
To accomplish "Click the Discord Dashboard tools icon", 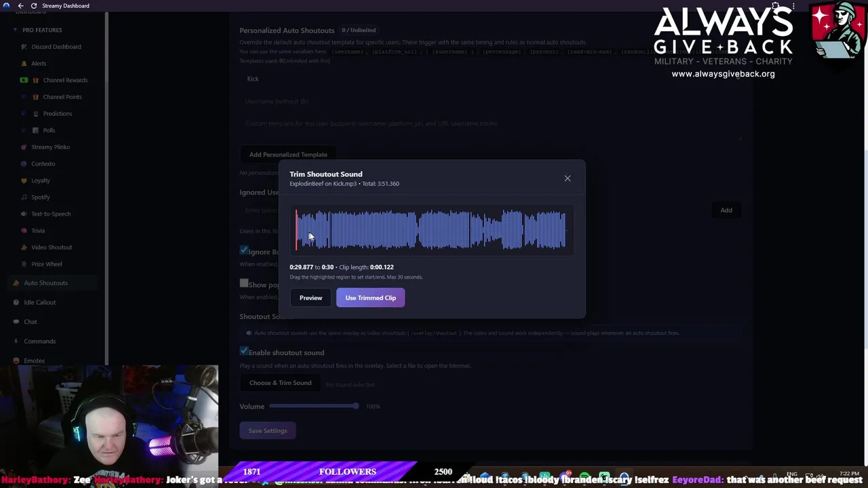I will coord(24,47).
